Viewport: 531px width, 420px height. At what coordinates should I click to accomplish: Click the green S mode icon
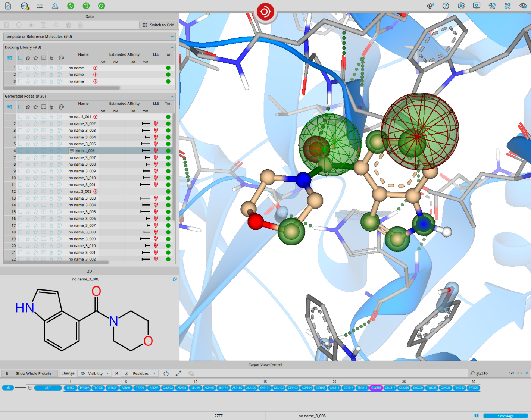click(x=71, y=6)
